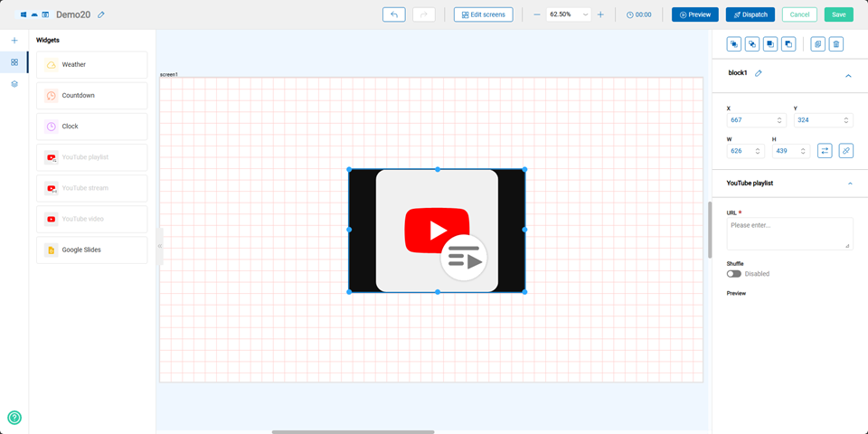This screenshot has height=434, width=868.
Task: Click the Edit screens button
Action: [483, 14]
